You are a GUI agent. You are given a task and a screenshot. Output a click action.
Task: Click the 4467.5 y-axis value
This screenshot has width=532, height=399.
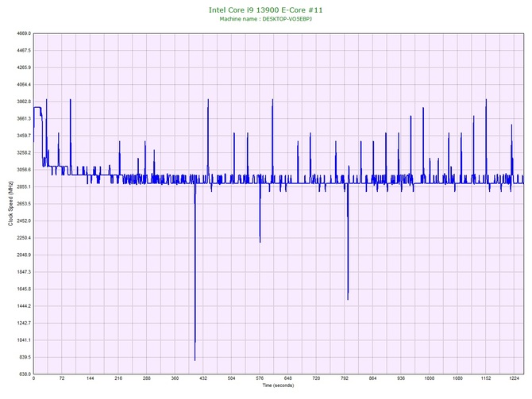click(x=24, y=51)
